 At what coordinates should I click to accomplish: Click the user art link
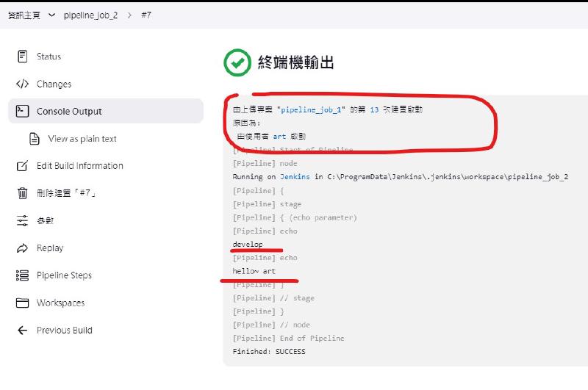click(279, 136)
